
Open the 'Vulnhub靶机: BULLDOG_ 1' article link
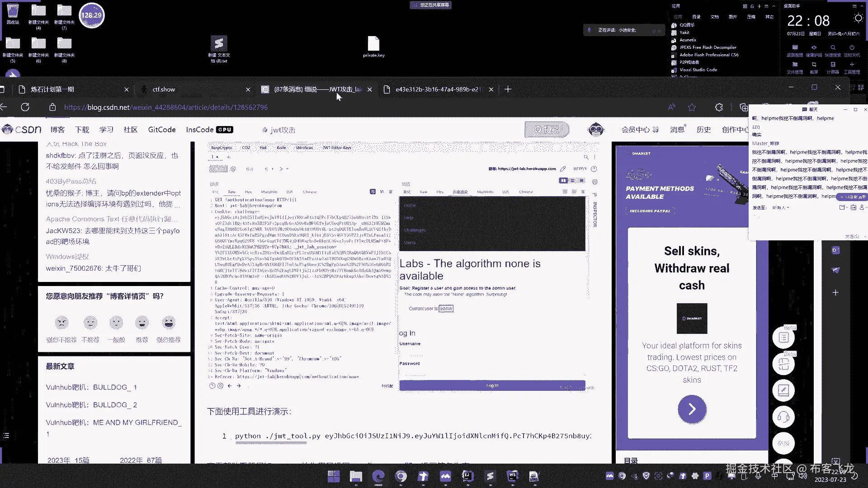[x=91, y=387]
